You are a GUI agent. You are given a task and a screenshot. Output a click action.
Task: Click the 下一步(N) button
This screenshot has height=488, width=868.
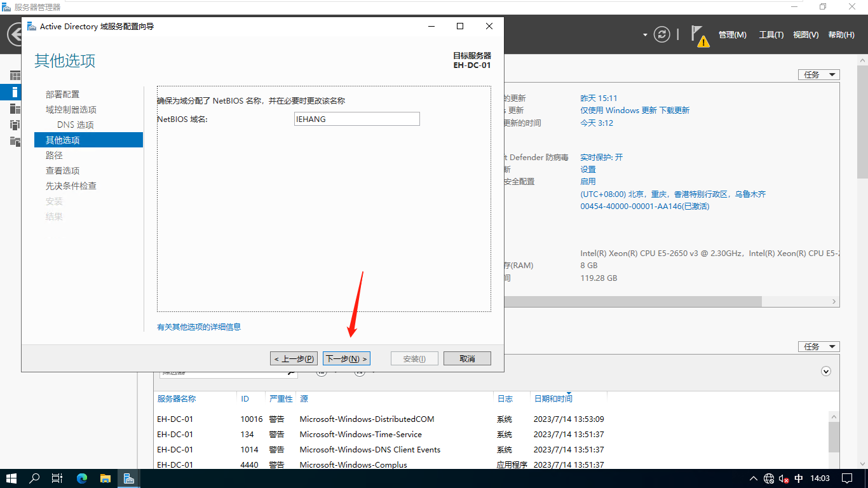346,358
